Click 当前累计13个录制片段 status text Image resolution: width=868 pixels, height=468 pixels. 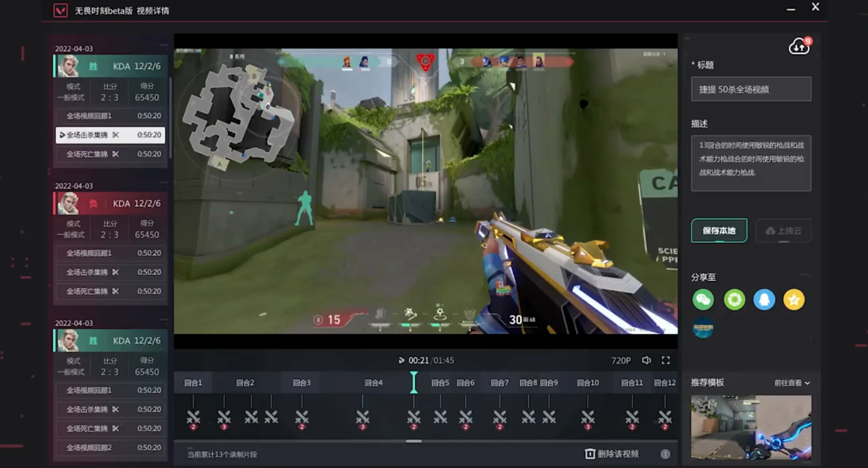point(222,454)
